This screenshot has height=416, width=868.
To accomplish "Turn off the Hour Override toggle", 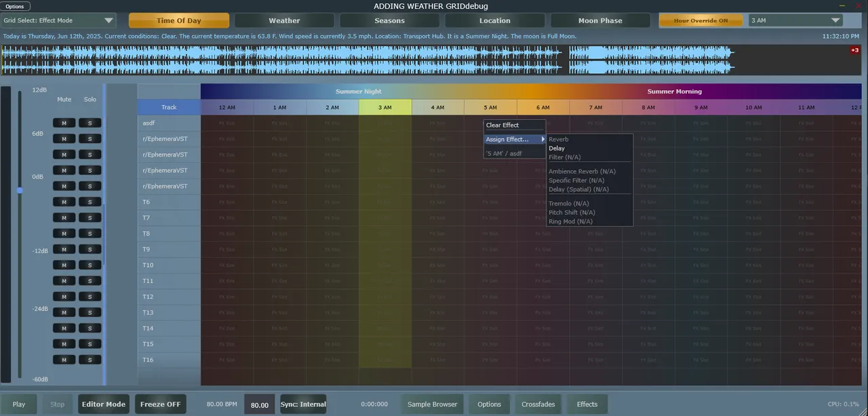I will coord(701,20).
